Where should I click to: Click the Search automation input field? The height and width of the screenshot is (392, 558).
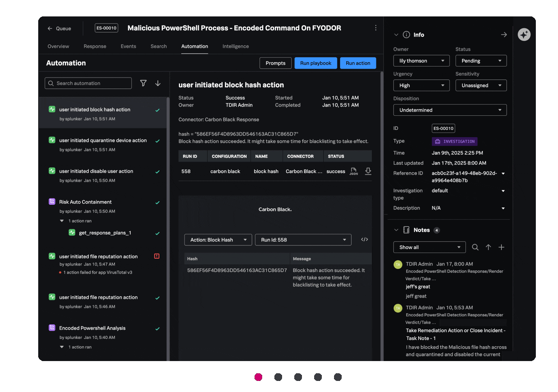(88, 83)
